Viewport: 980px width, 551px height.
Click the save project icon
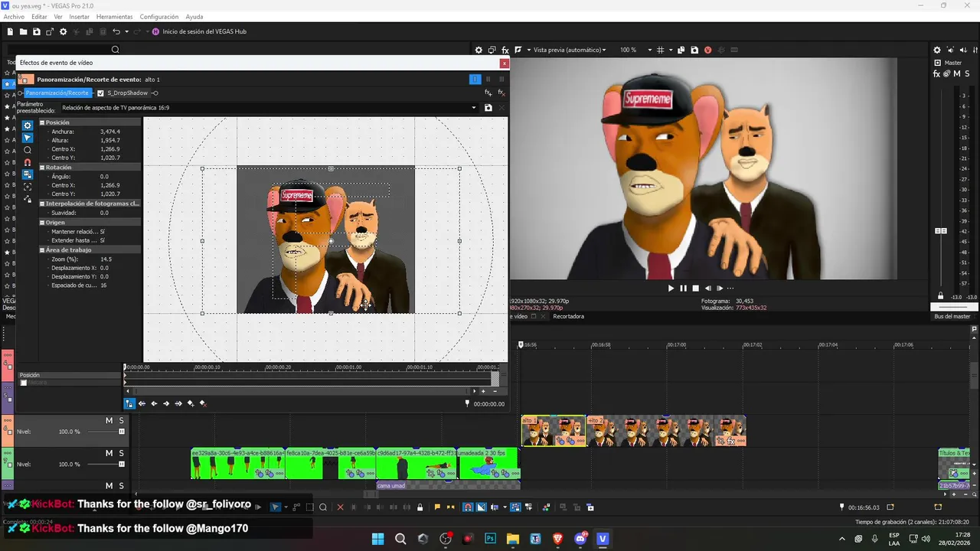37,31
